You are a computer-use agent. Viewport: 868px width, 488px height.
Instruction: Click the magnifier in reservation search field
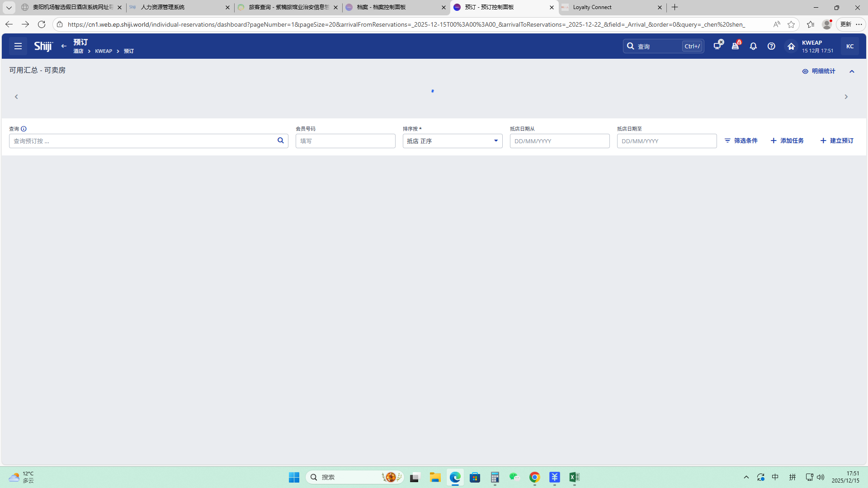click(280, 141)
